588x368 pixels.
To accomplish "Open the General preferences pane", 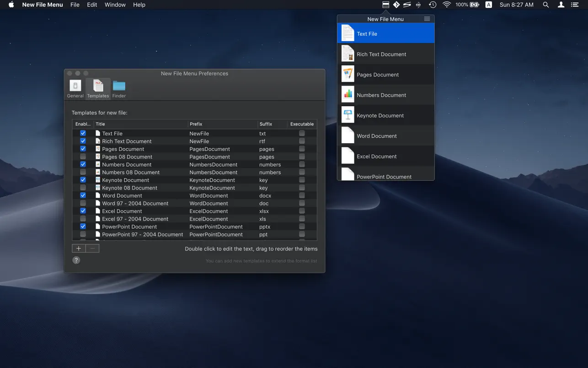I will point(75,88).
